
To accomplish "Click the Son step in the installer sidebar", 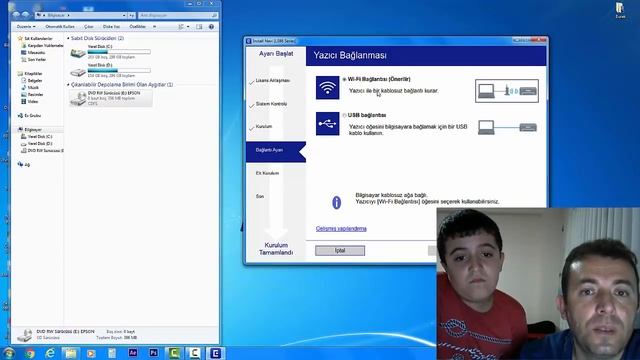I will click(260, 197).
